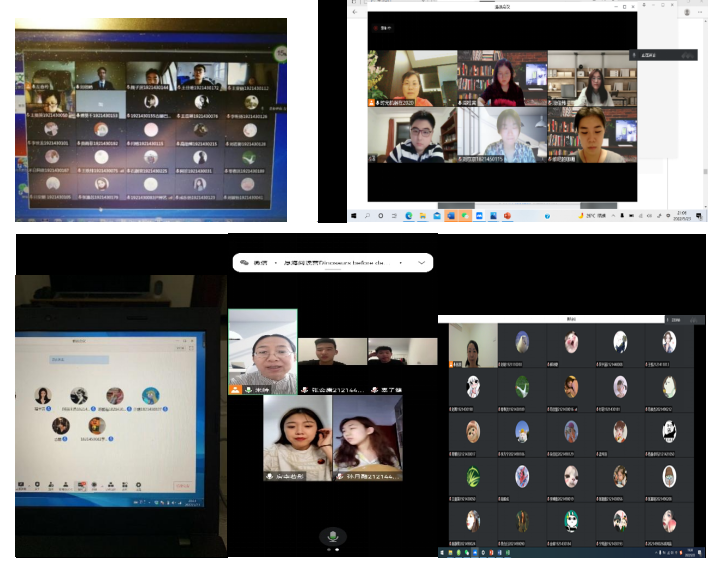The width and height of the screenshot is (714, 564).
Task: Expand the chevron on the mobile meeting title bar
Action: [x=422, y=262]
